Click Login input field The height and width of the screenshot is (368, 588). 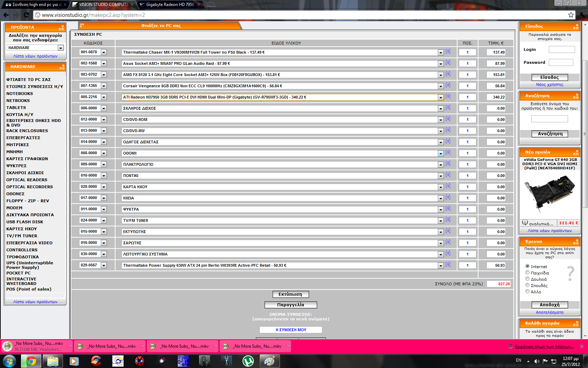point(562,49)
